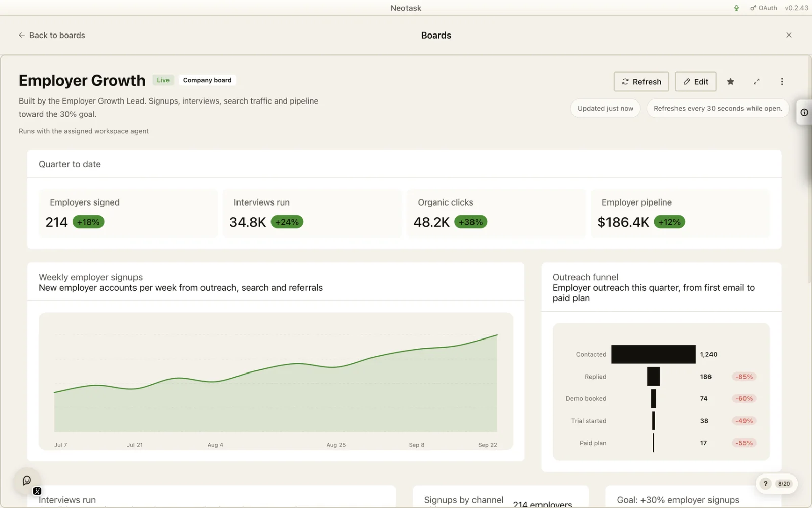Click the Employer Growth board title

pyautogui.click(x=82, y=80)
